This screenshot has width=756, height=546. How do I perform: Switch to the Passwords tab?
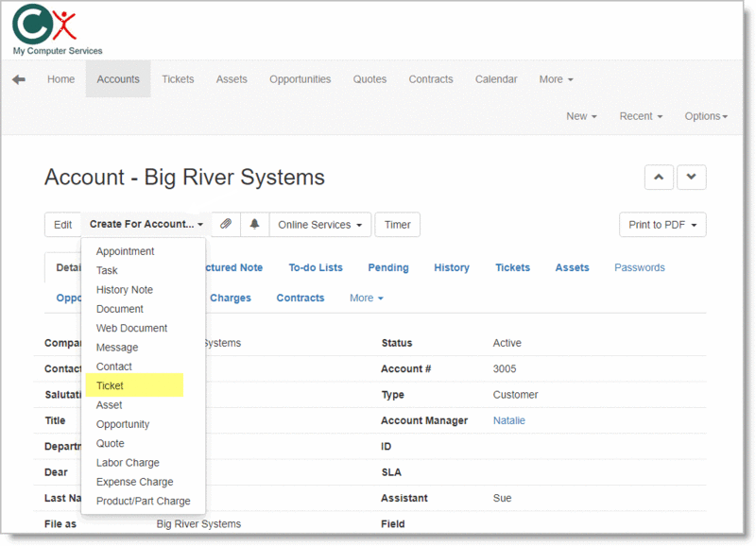pyautogui.click(x=640, y=267)
